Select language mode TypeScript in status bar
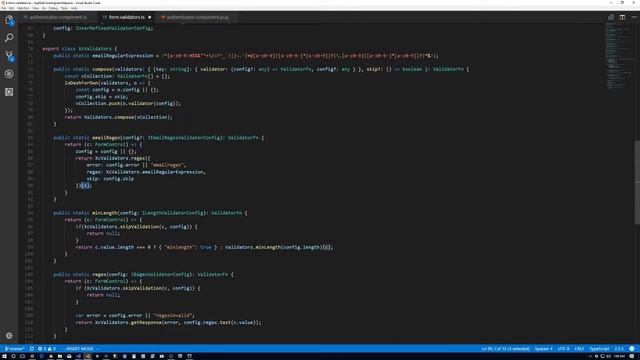The width and height of the screenshot is (640, 360). [599, 349]
